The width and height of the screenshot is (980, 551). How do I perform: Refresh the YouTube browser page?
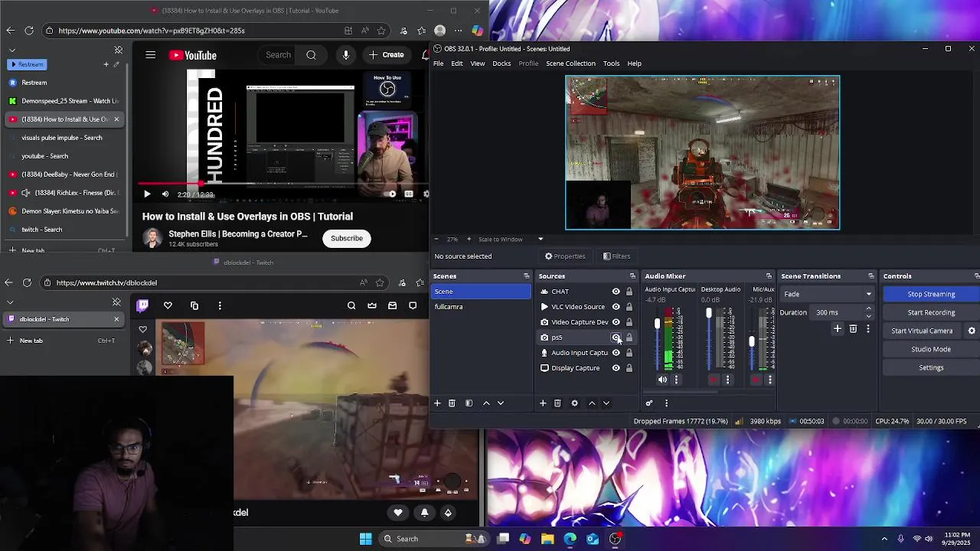(x=28, y=31)
